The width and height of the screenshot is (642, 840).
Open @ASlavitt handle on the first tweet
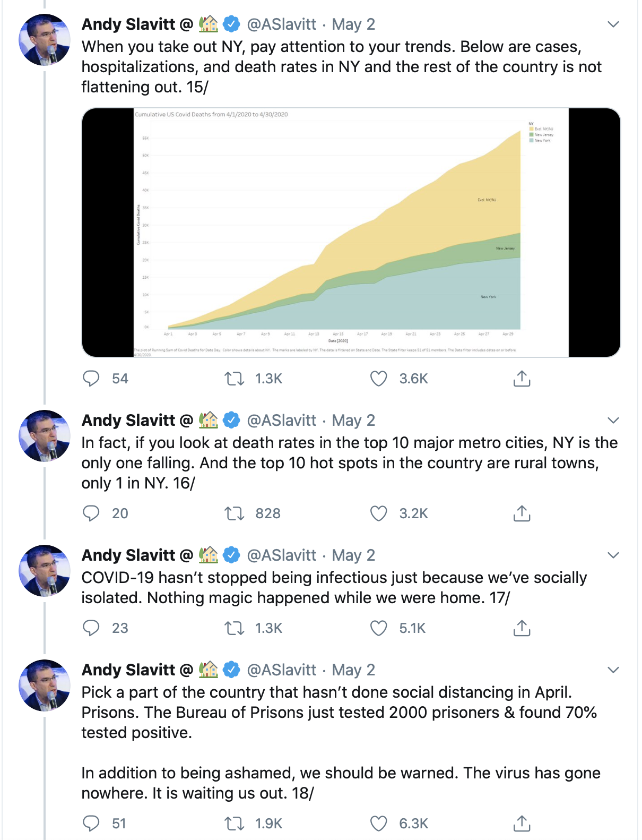pos(282,24)
